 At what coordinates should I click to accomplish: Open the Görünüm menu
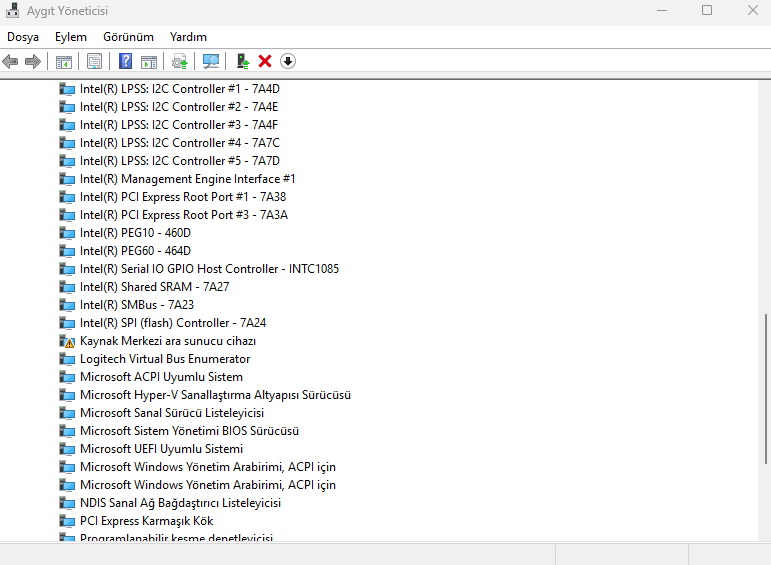[x=128, y=37]
